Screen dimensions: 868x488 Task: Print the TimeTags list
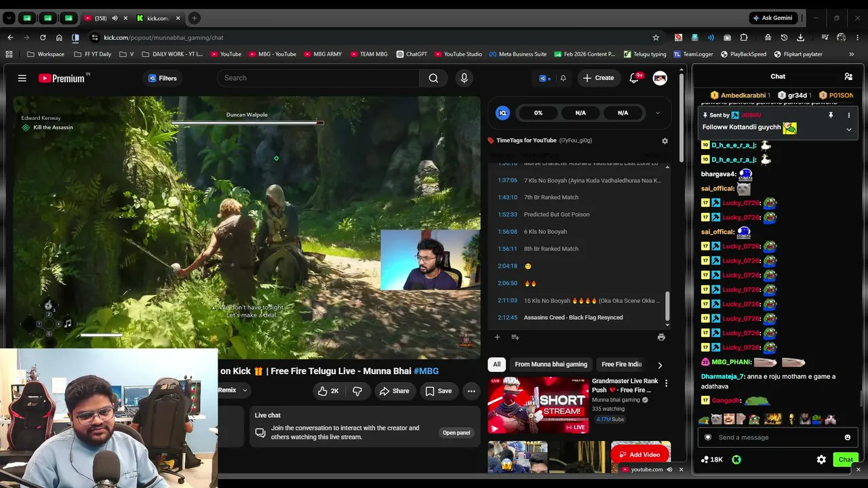click(x=661, y=337)
